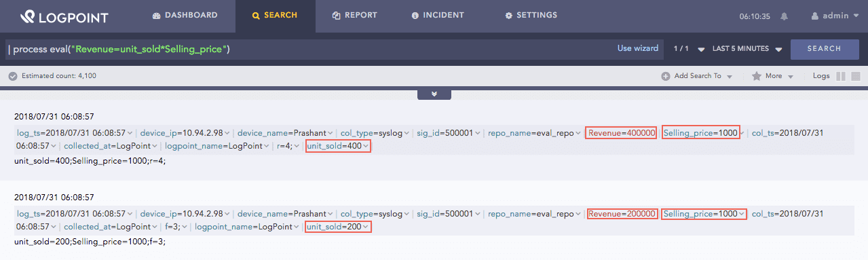Click the Use wizard link
Screen dimensions: 868x260
coord(638,49)
